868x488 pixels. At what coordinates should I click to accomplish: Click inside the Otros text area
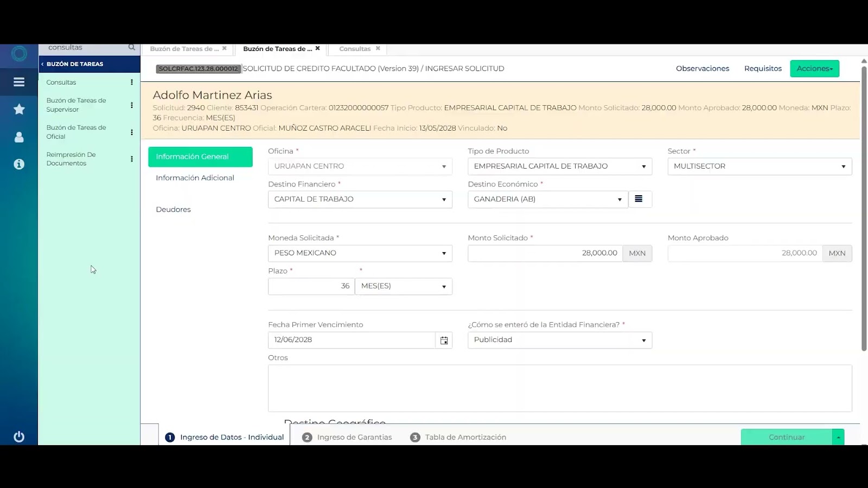click(x=559, y=388)
